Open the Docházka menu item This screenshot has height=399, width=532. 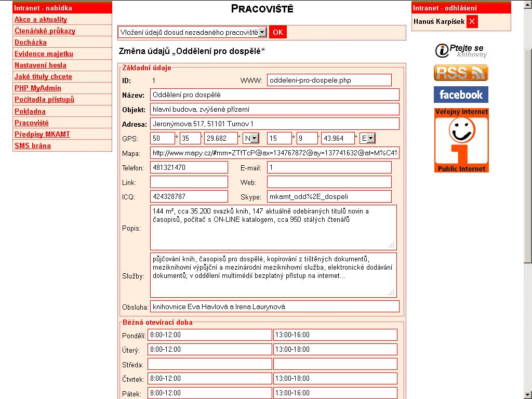[31, 43]
